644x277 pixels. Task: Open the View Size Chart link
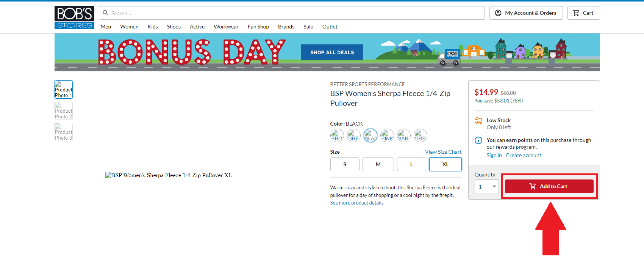click(x=443, y=152)
